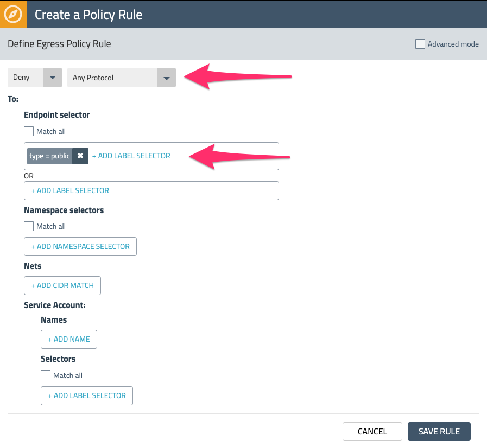Click the OR separator text
The height and width of the screenshot is (448, 487).
(x=29, y=176)
